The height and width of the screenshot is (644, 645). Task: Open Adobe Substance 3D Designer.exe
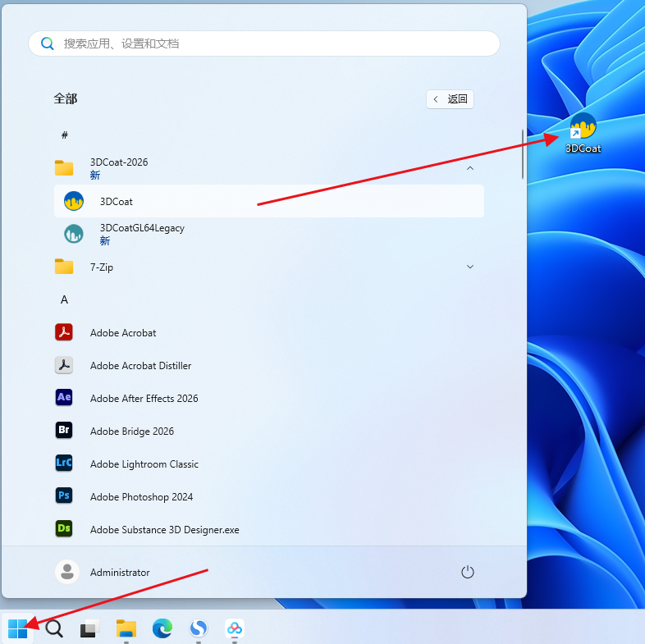click(x=268, y=530)
